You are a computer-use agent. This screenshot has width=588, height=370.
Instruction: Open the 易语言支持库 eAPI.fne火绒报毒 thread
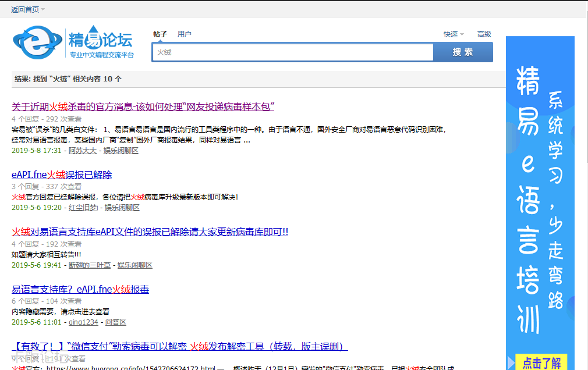coord(80,289)
